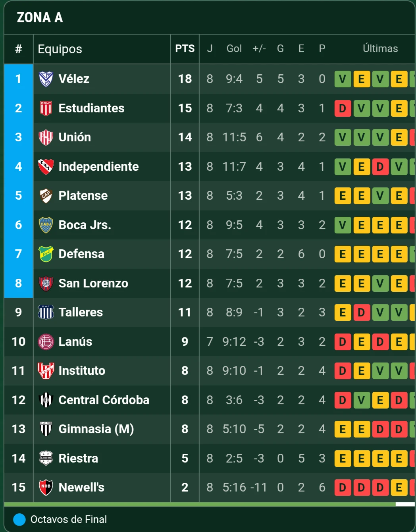Viewport: 416px width, 532px height.
Task: Click the Últimas column header
Action: pos(380,49)
